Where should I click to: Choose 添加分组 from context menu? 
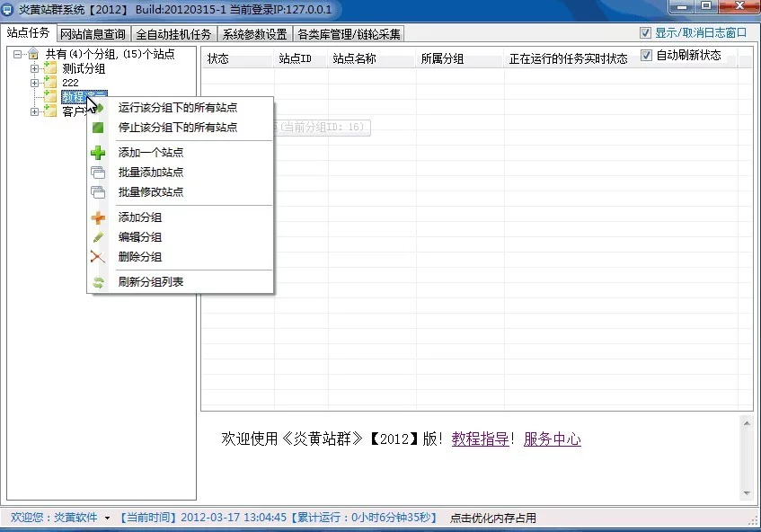[x=180, y=217]
